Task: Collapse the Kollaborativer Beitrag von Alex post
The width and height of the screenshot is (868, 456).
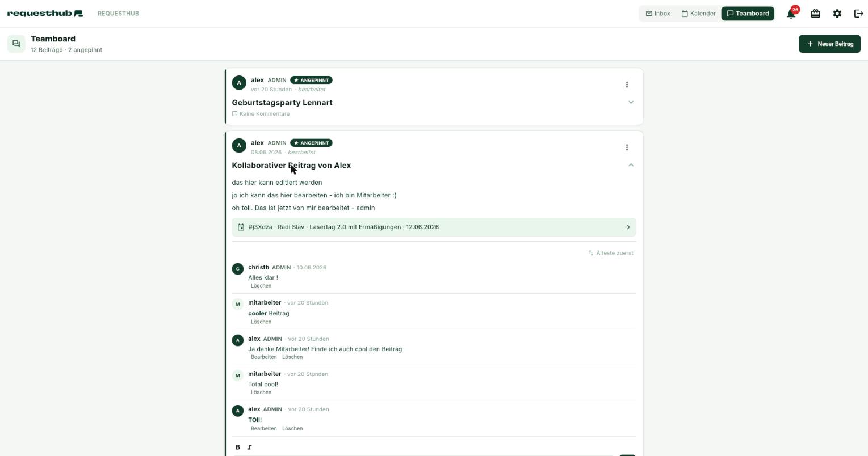Action: pyautogui.click(x=631, y=165)
